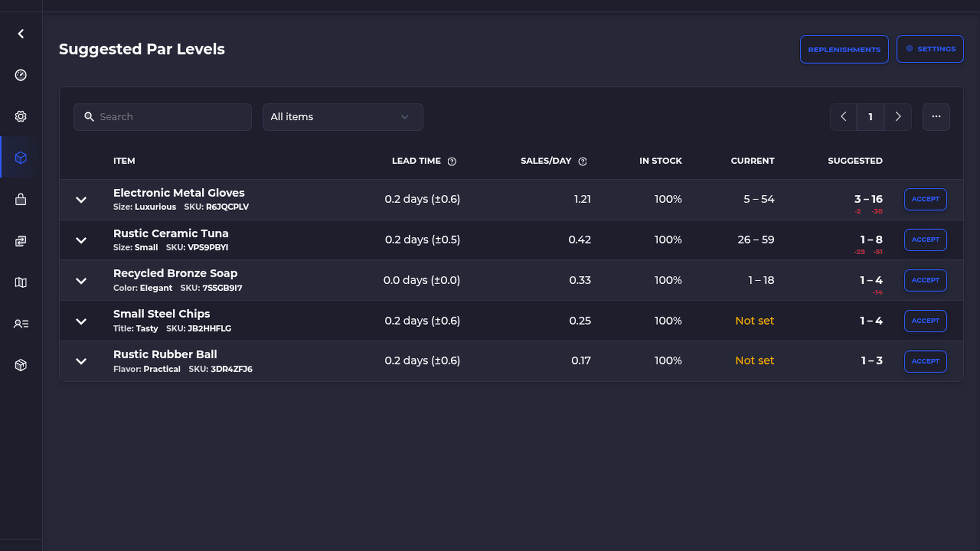Click sales/day value 1.21
Viewport: 980px width, 551px height.
582,199
